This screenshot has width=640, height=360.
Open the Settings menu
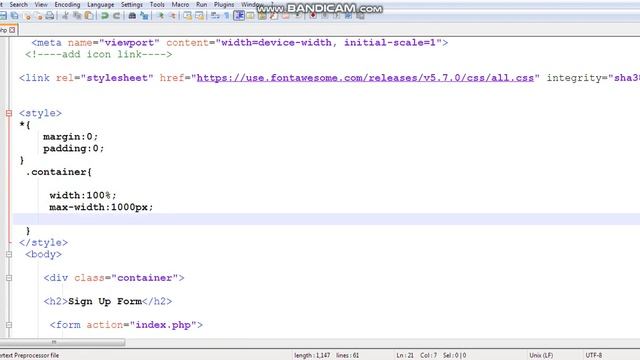click(131, 4)
